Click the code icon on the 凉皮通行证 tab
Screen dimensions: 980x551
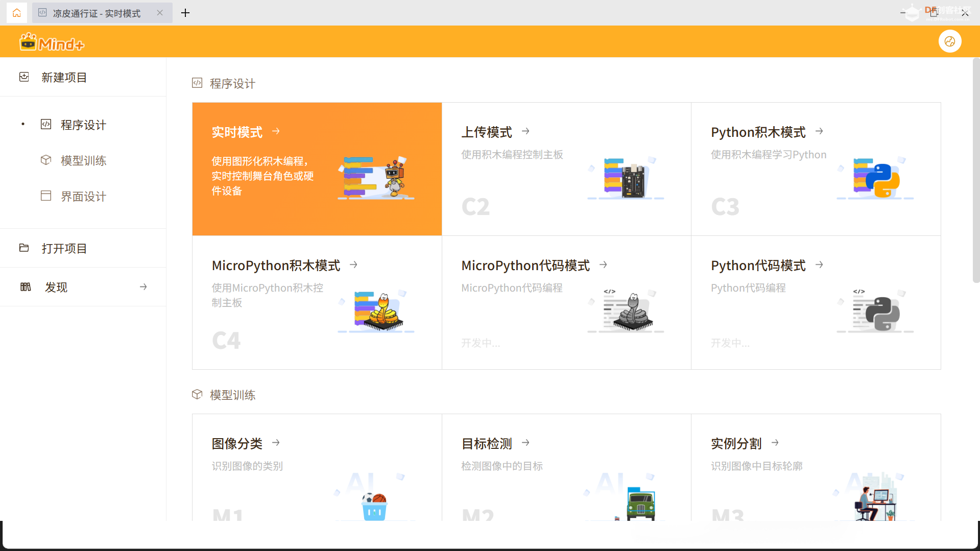42,13
